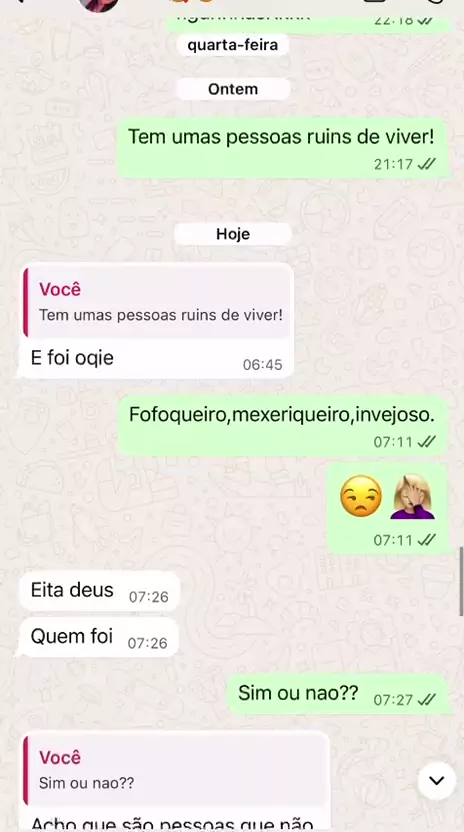Select the 'Quem foi' message bubble
464x832 pixels.
pos(99,637)
